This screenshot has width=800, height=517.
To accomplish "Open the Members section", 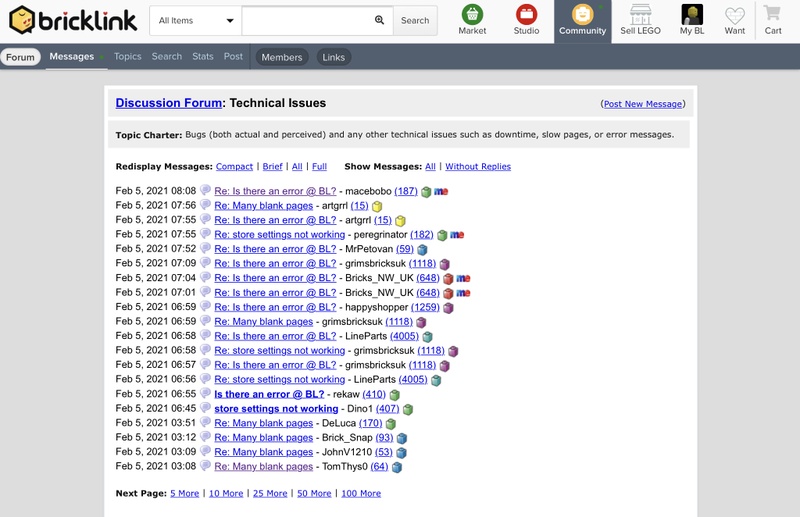I will click(x=282, y=57).
